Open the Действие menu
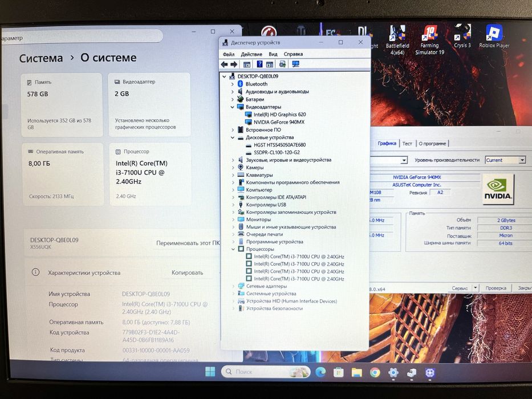532x399 pixels. point(251,54)
